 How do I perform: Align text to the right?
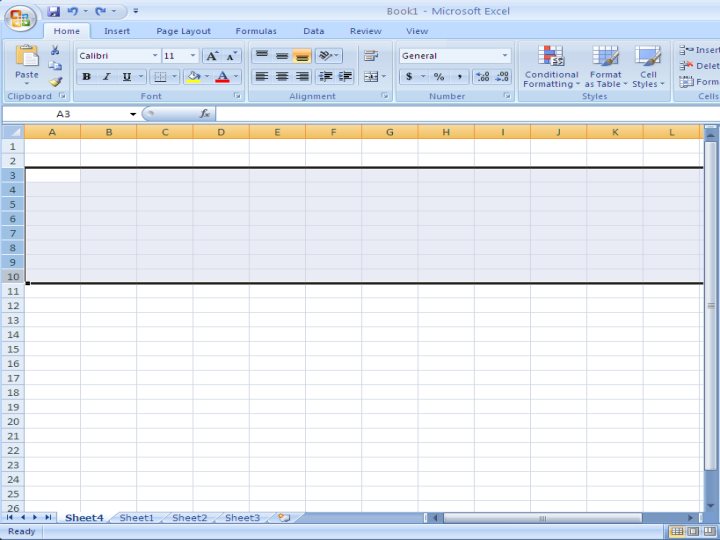(x=302, y=77)
